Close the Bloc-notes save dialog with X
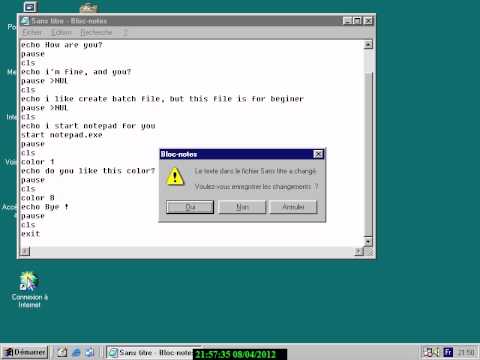Screen dimensions: 480x360 (x=318, y=154)
